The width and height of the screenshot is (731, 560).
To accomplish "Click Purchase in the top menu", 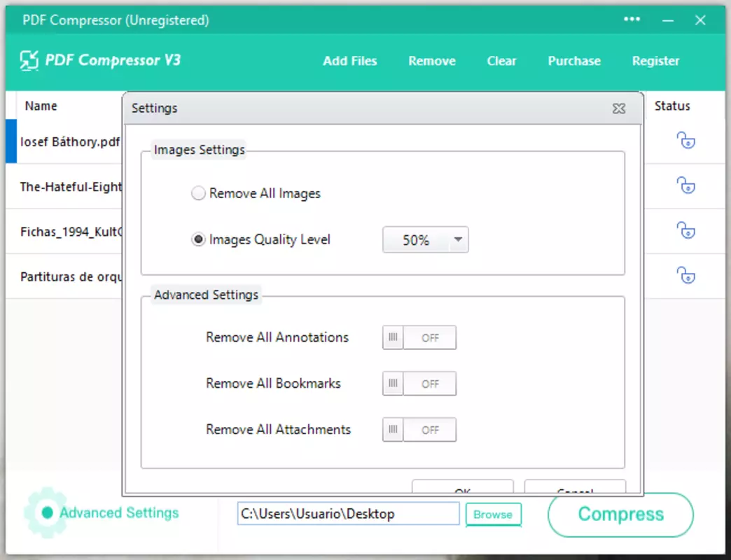I will [574, 61].
